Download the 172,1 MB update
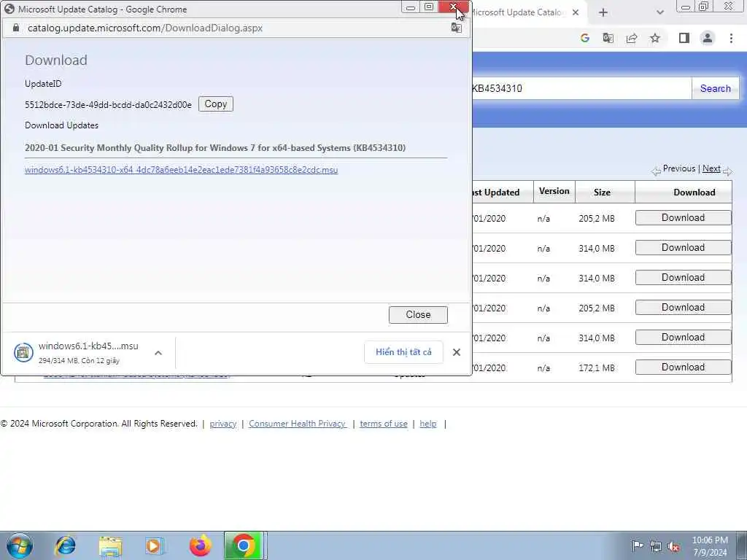747x560 pixels. tap(683, 367)
